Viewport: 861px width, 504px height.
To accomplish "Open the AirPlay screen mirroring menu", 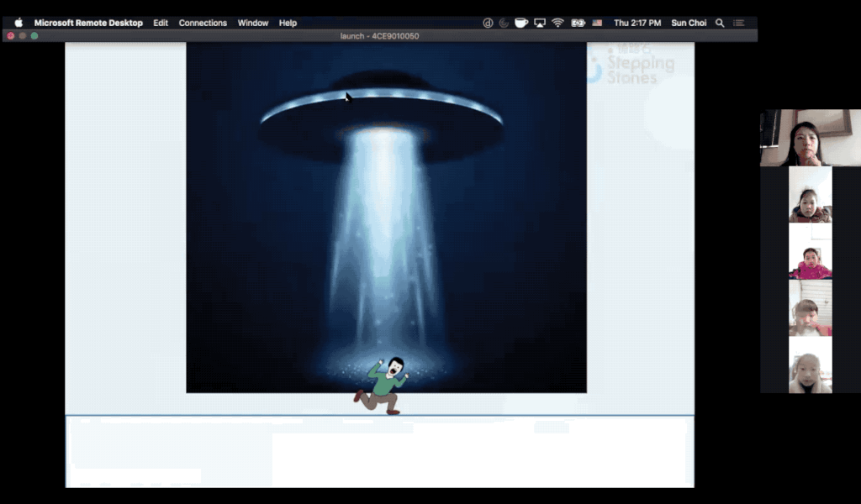I will (539, 23).
